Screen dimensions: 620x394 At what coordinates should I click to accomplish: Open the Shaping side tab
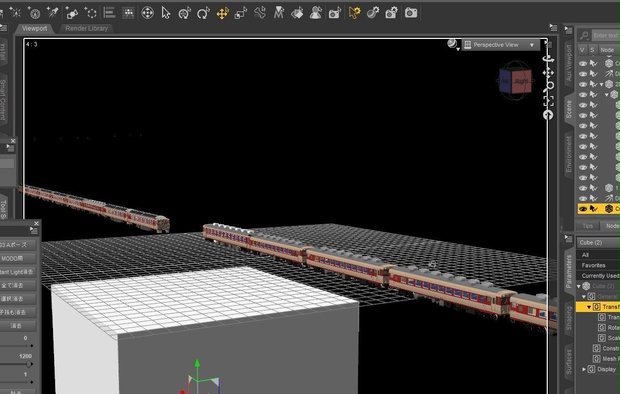point(569,318)
